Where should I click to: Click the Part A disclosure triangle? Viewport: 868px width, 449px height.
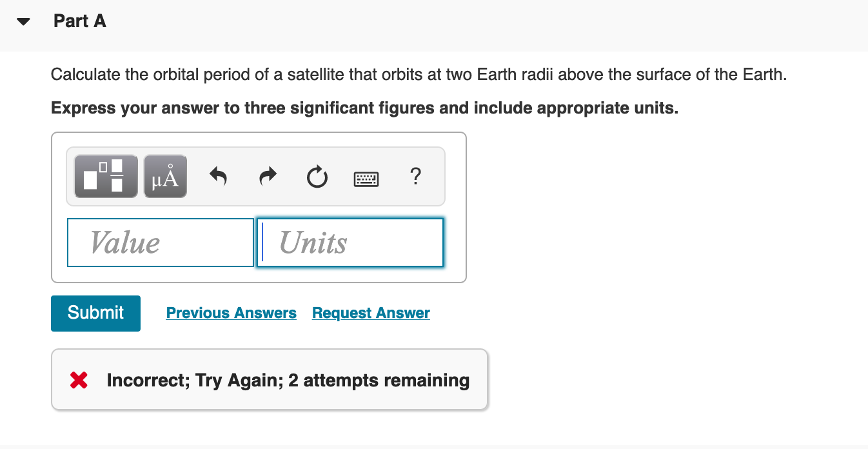[x=21, y=21]
